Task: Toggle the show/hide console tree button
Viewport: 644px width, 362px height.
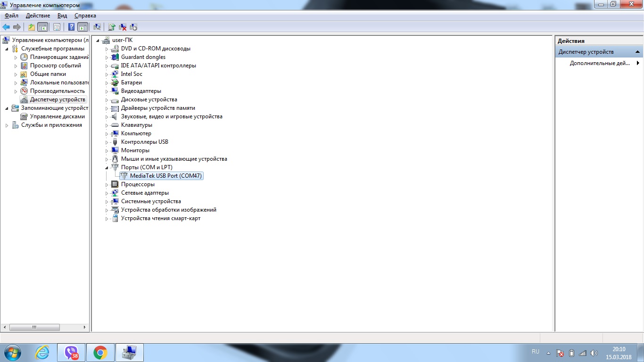Action: pyautogui.click(x=42, y=27)
